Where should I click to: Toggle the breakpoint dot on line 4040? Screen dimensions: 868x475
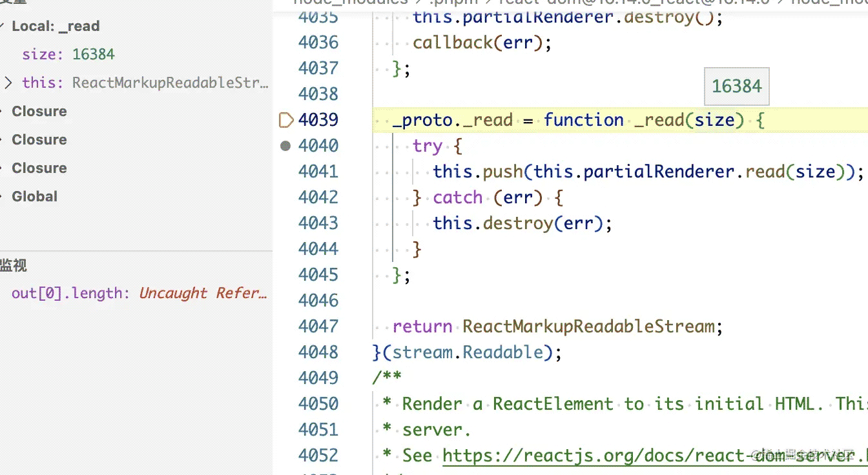coord(286,146)
